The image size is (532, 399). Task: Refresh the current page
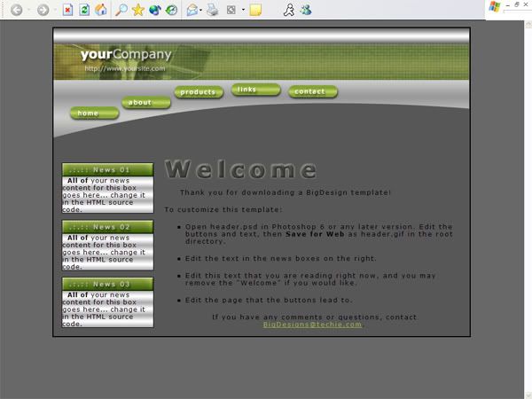click(84, 11)
